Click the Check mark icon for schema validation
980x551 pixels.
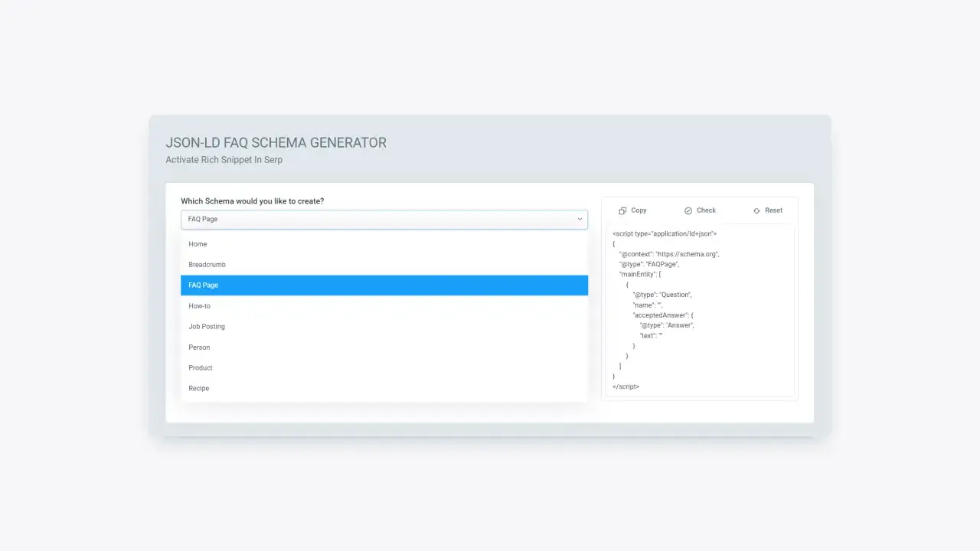[688, 210]
